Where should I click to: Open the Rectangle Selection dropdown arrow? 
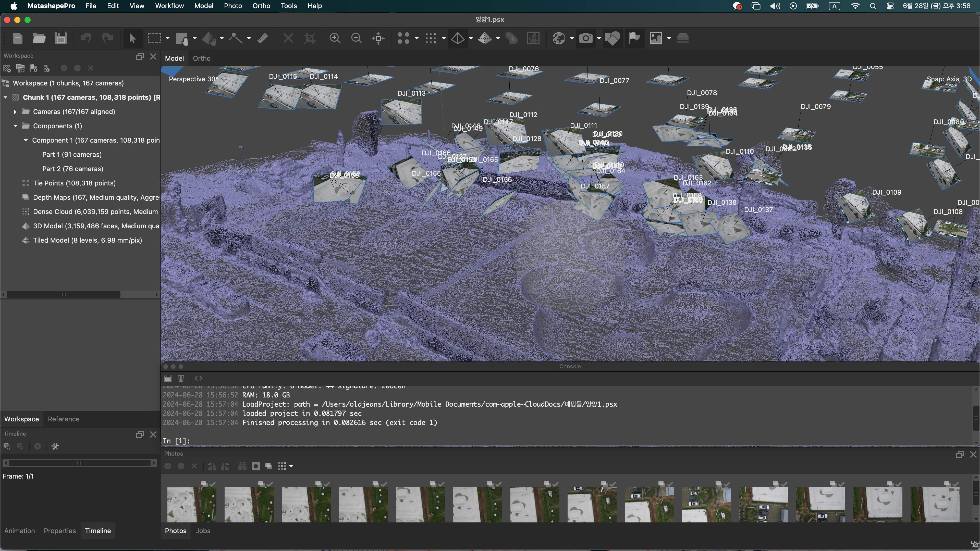[167, 39]
